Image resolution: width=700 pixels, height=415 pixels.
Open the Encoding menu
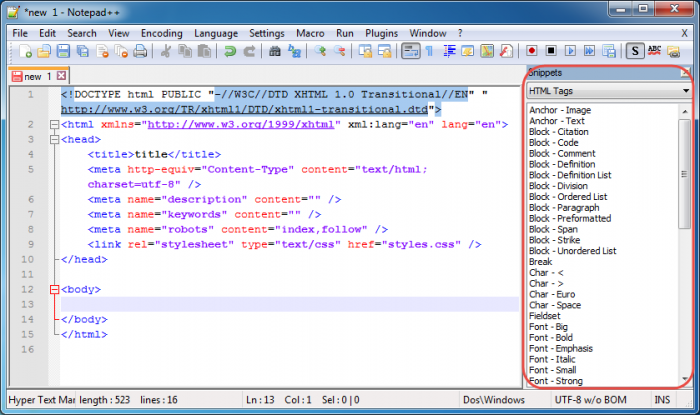point(161,33)
